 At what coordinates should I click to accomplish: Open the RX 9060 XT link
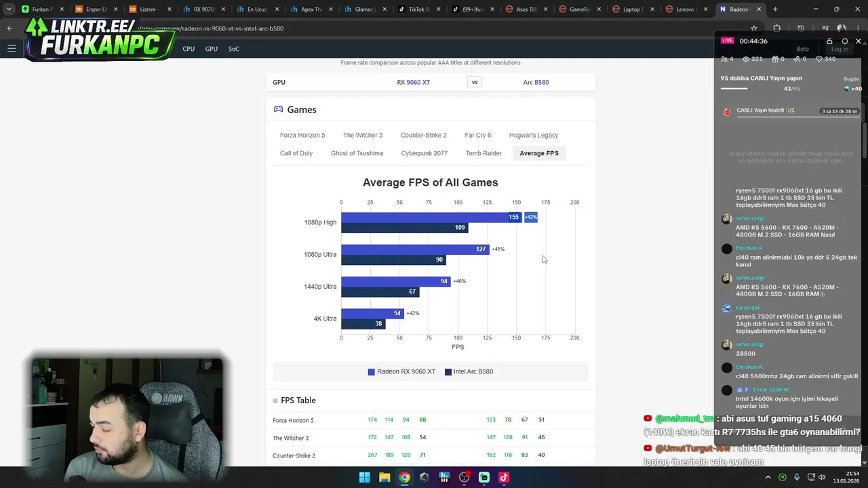414,82
